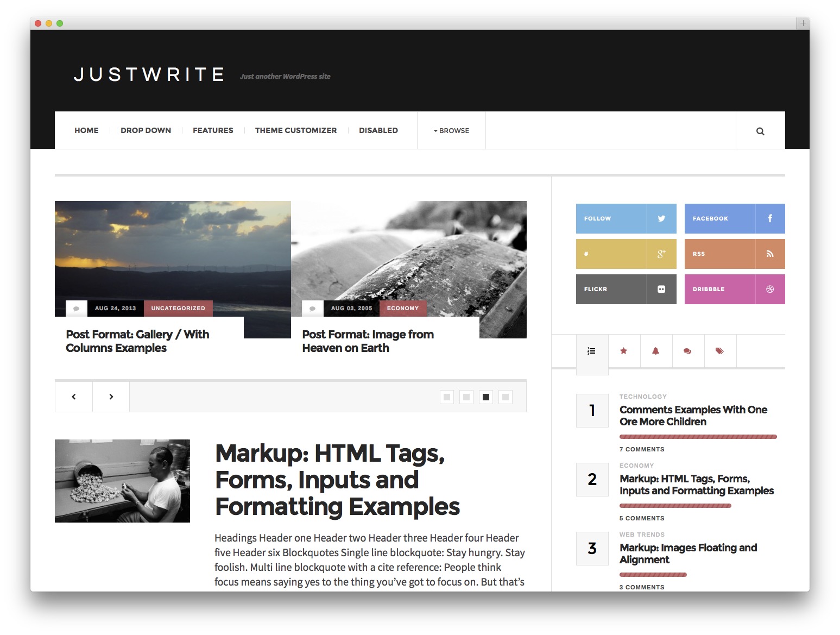Click the comment bubble on the gallery post thumbnail
This screenshot has width=840, height=635.
76,308
